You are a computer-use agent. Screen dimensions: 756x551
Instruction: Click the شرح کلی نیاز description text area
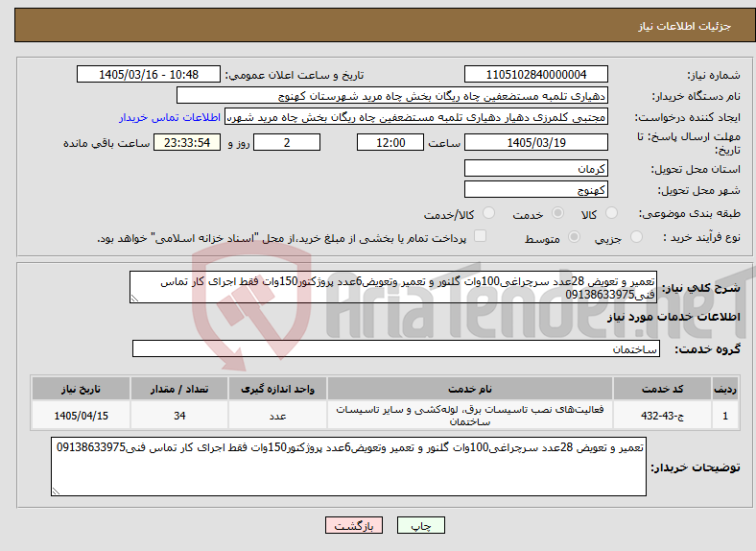(393, 287)
